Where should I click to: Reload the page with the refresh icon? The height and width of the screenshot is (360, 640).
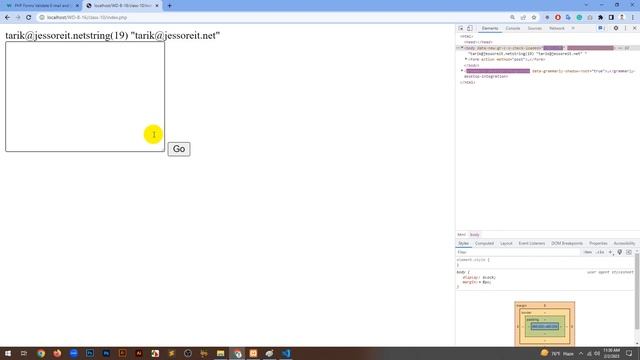tap(29, 18)
